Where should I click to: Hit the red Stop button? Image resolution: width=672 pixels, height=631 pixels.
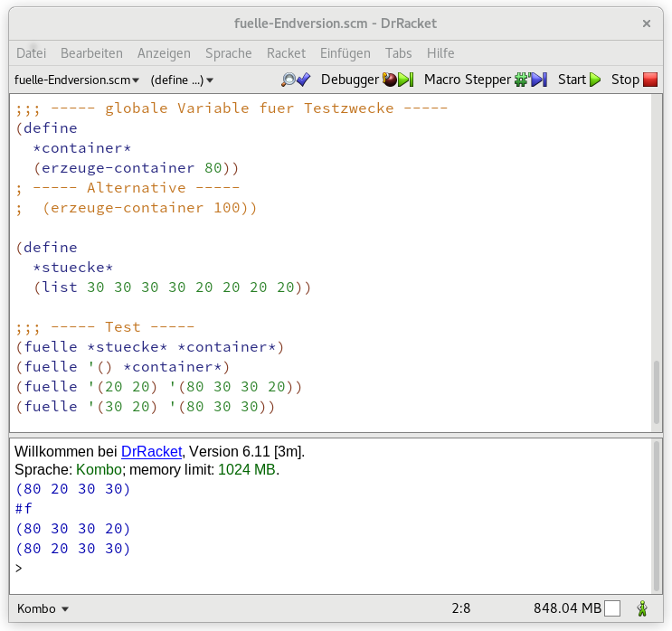633,80
